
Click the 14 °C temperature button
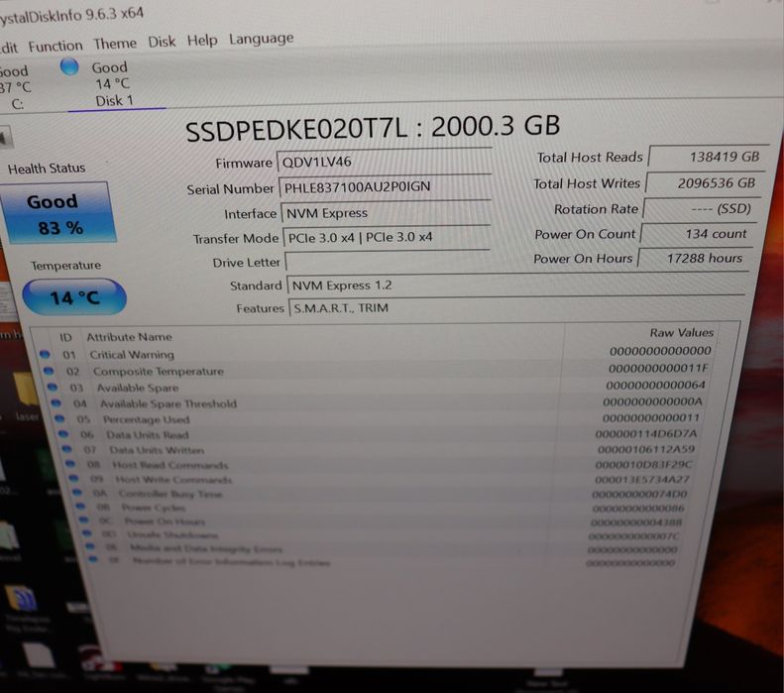[x=74, y=297]
